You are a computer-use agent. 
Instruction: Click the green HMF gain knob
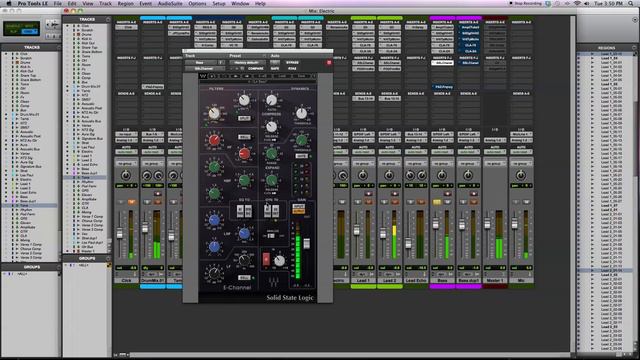[214, 167]
